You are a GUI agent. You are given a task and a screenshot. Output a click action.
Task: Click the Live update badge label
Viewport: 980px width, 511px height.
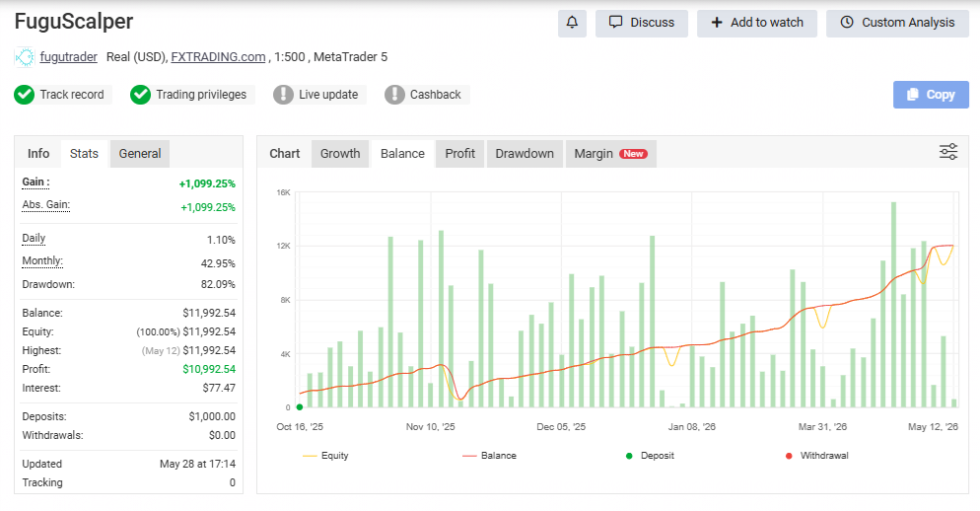point(328,95)
